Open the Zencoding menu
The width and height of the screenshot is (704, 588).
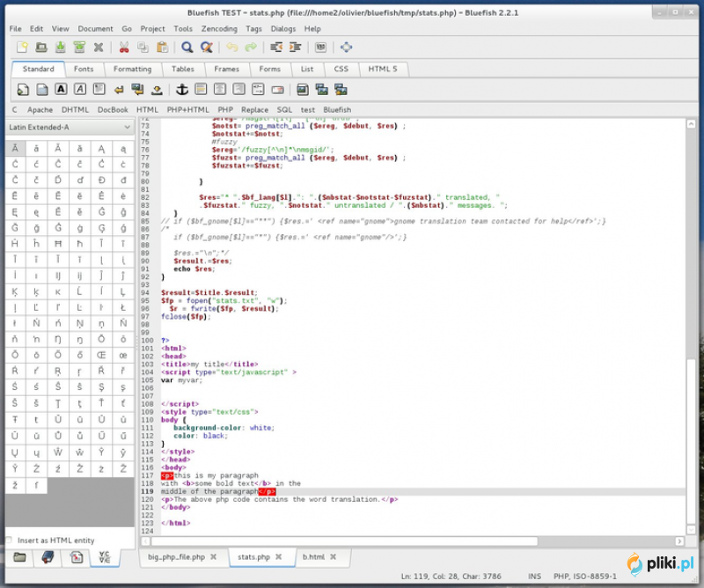219,29
